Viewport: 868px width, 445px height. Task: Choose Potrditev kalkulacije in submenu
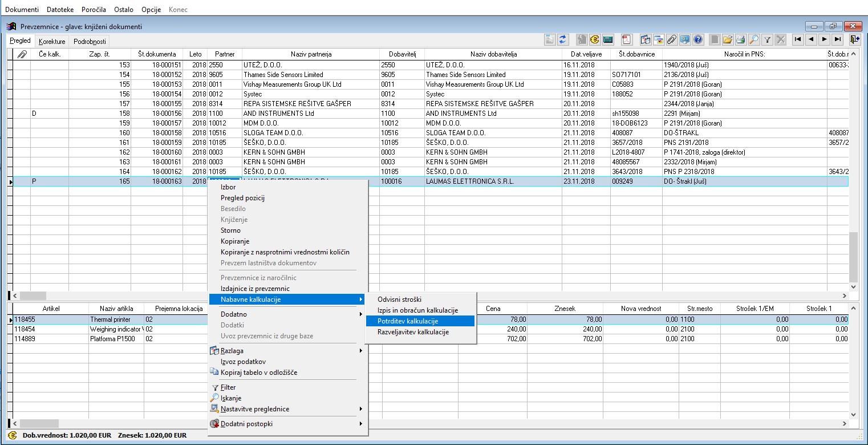[420, 321]
